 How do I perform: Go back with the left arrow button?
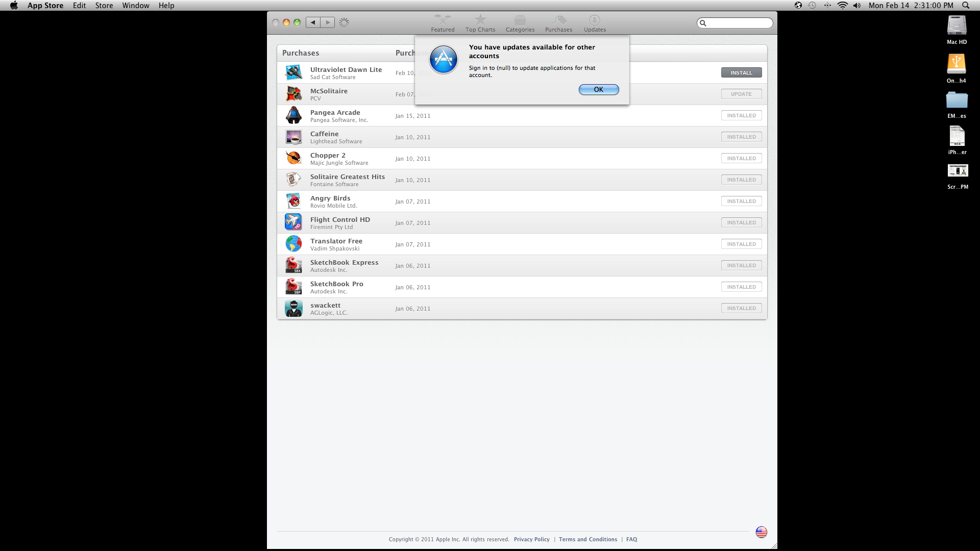coord(313,22)
